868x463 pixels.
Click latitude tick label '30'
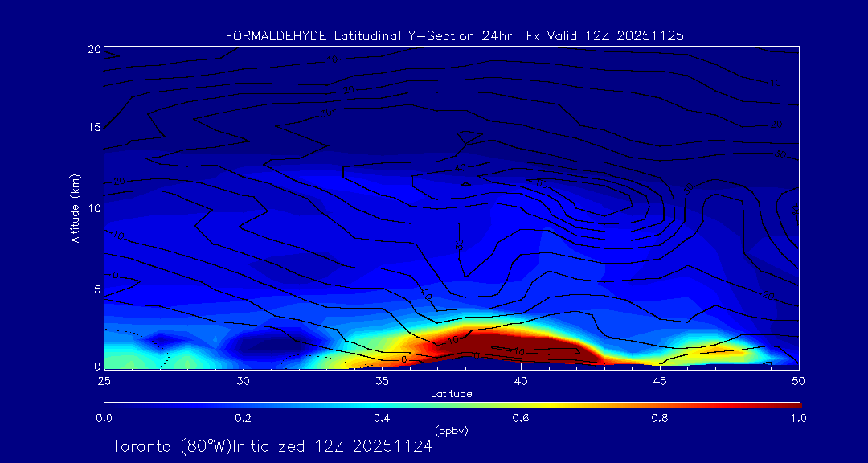(243, 380)
